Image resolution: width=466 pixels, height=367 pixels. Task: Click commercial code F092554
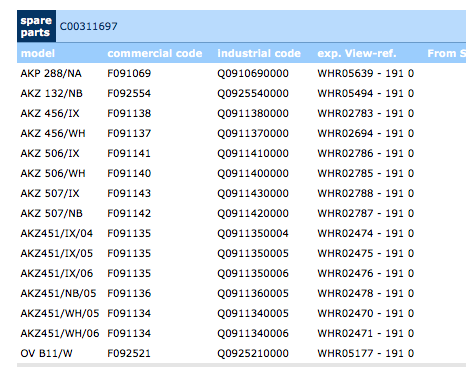tap(129, 93)
